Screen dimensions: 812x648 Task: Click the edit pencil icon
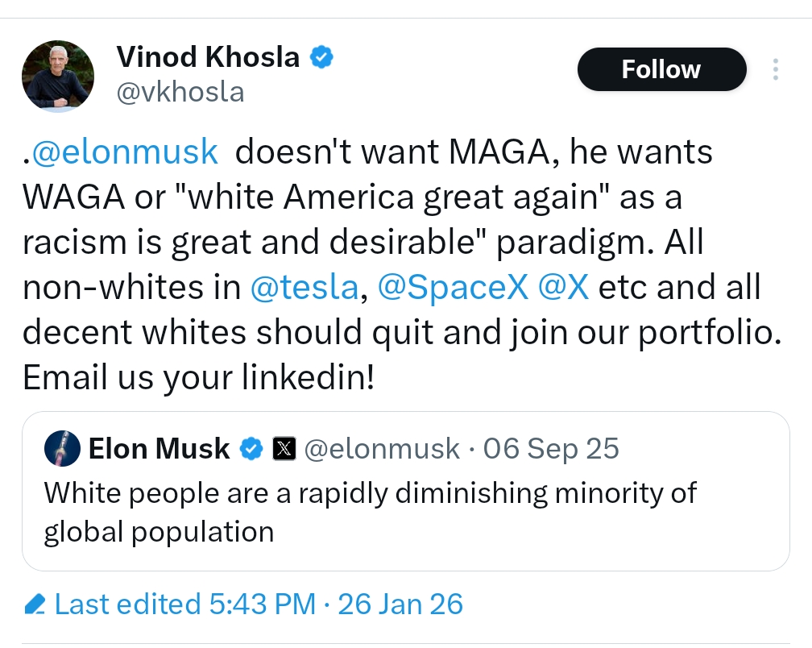35,604
